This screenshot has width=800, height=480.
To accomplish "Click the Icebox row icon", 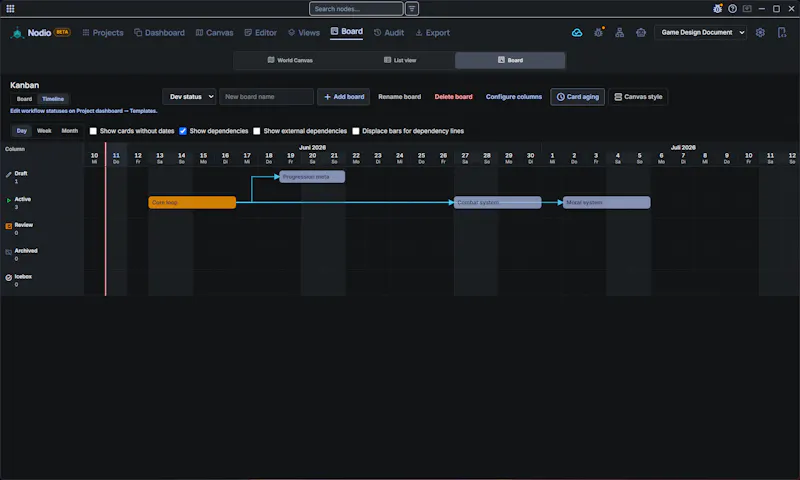I will [x=8, y=277].
